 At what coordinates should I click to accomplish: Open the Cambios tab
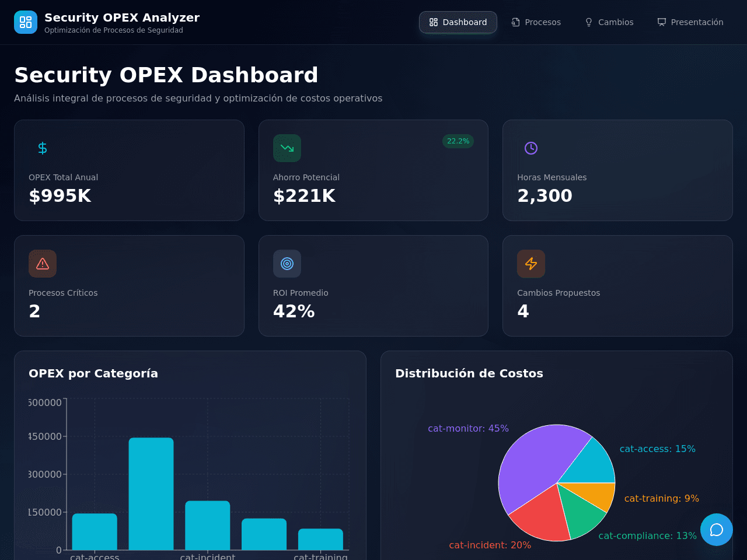click(609, 22)
